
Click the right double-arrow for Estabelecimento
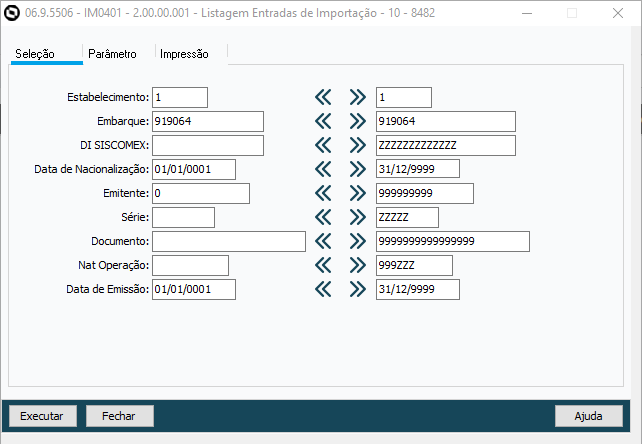[358, 97]
